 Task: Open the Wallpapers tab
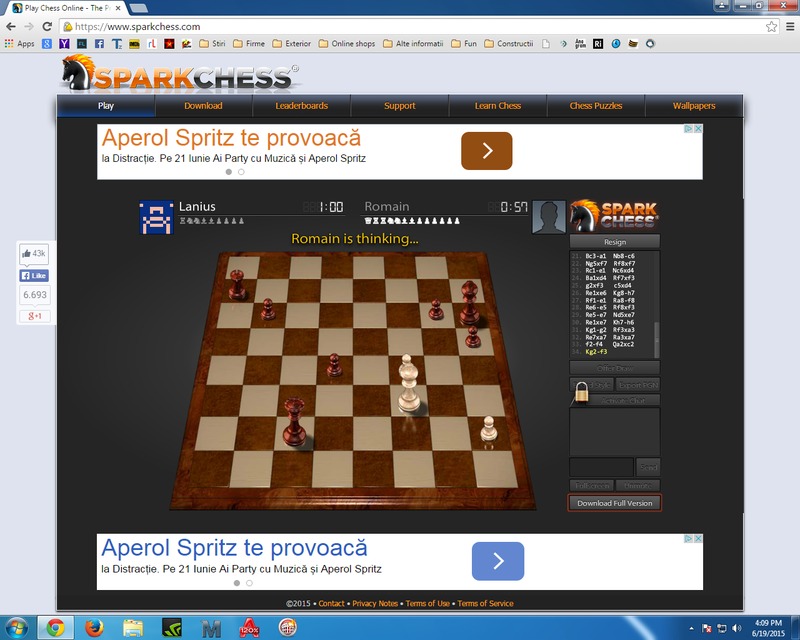click(694, 106)
